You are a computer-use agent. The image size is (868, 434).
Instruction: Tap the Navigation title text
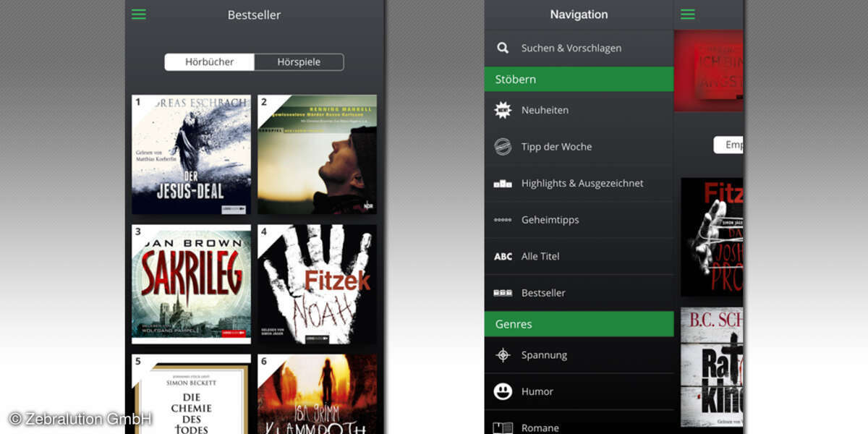pos(579,14)
